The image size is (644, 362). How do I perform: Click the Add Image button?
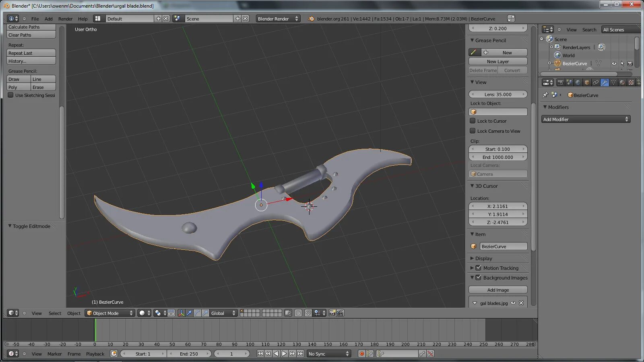pyautogui.click(x=498, y=290)
